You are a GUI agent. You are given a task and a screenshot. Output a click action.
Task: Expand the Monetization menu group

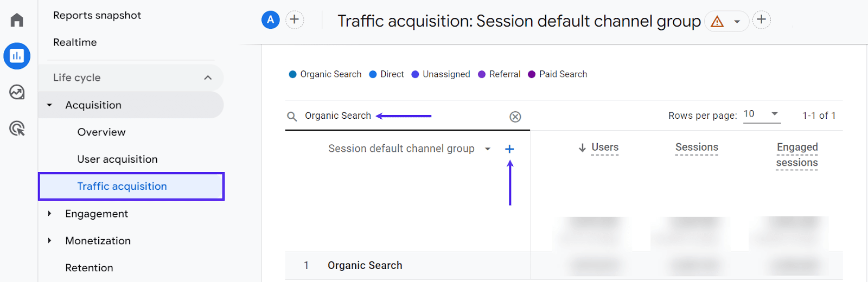pyautogui.click(x=49, y=241)
